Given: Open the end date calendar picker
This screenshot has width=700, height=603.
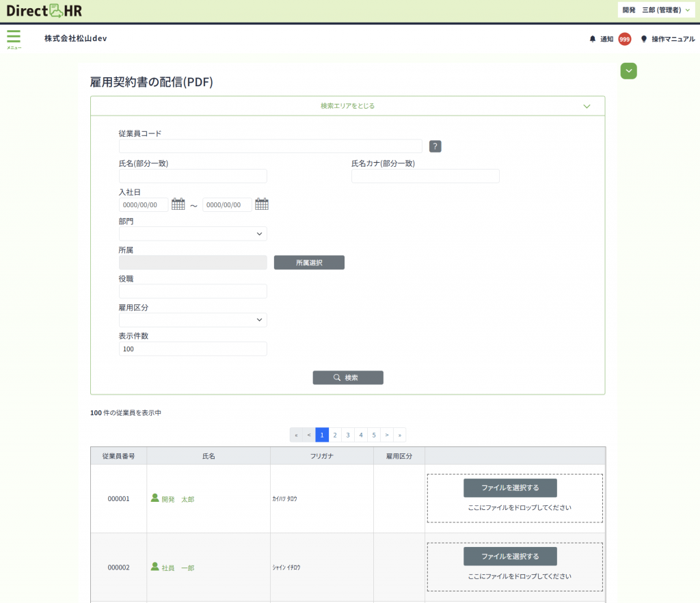Looking at the screenshot, I should 261,204.
